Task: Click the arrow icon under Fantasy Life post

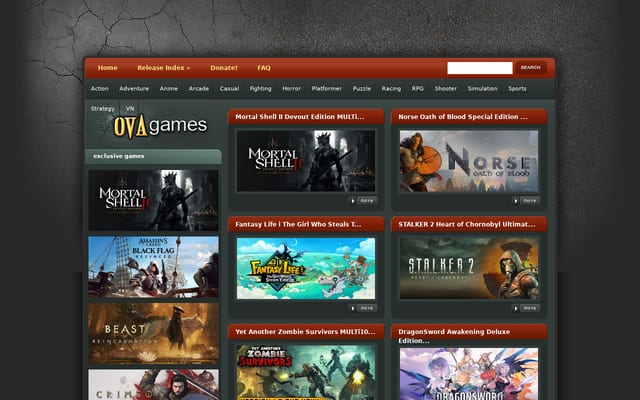Action: (353, 308)
